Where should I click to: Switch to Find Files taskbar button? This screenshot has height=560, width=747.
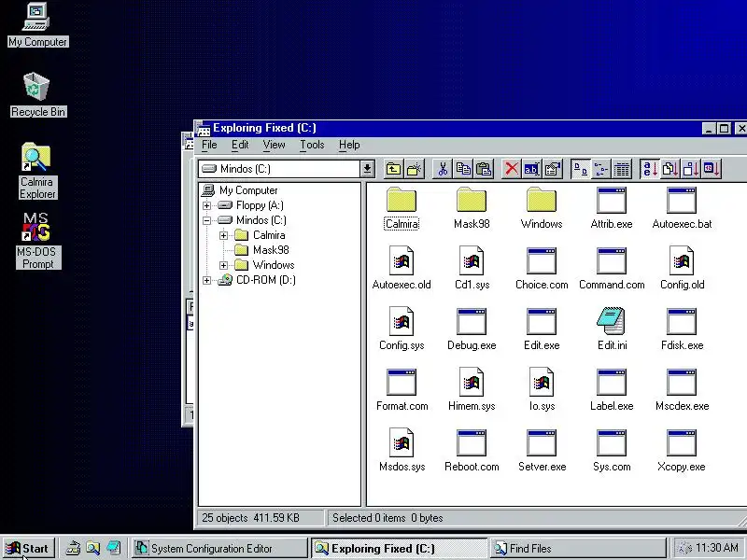(x=577, y=549)
